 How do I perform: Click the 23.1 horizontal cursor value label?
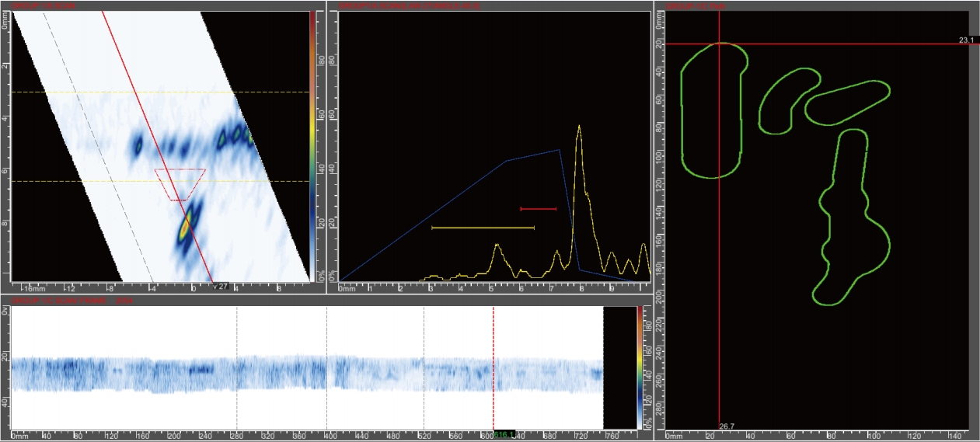pos(966,40)
